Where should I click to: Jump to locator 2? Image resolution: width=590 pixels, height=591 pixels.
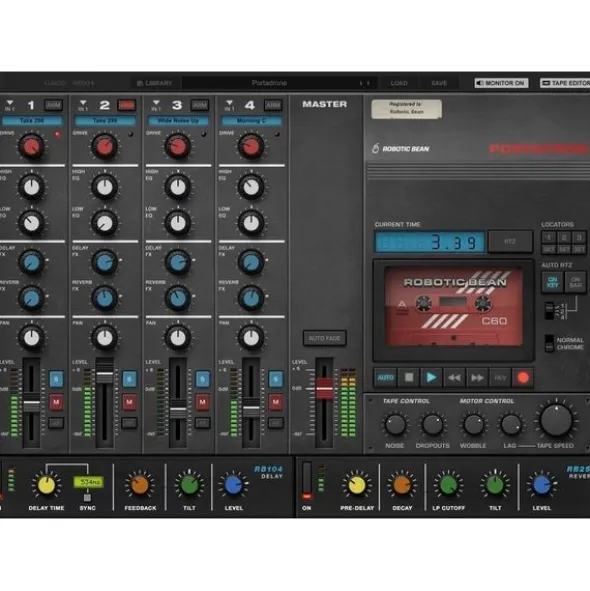click(564, 237)
